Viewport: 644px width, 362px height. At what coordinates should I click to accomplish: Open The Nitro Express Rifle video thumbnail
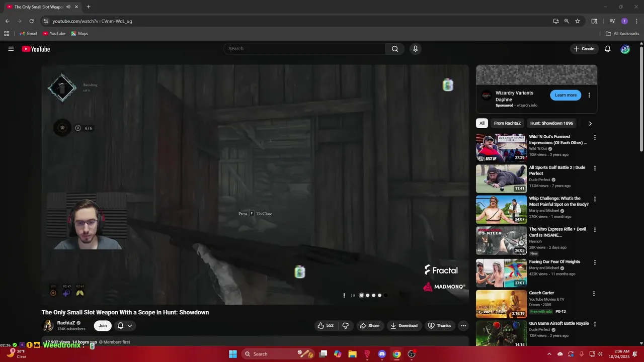pos(501,240)
